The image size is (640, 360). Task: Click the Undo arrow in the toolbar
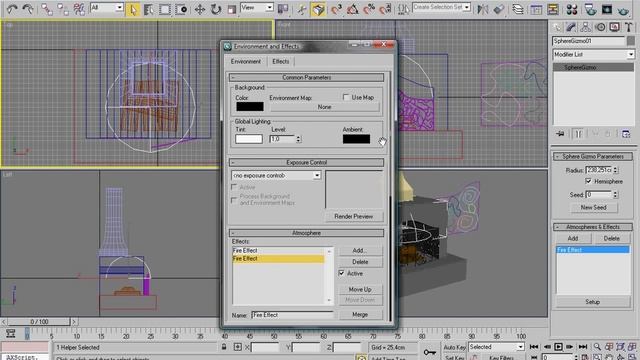tap(12, 9)
